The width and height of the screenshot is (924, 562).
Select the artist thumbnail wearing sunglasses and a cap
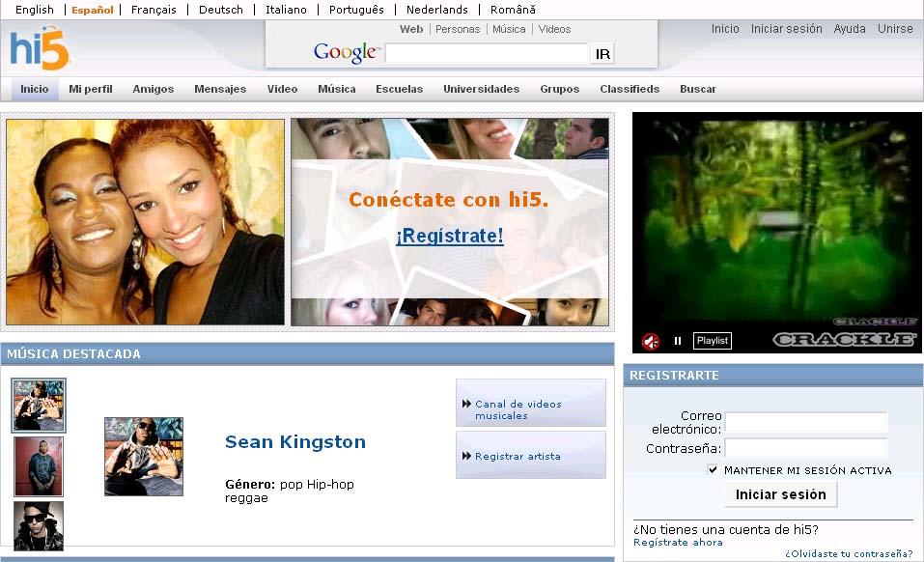coord(39,526)
